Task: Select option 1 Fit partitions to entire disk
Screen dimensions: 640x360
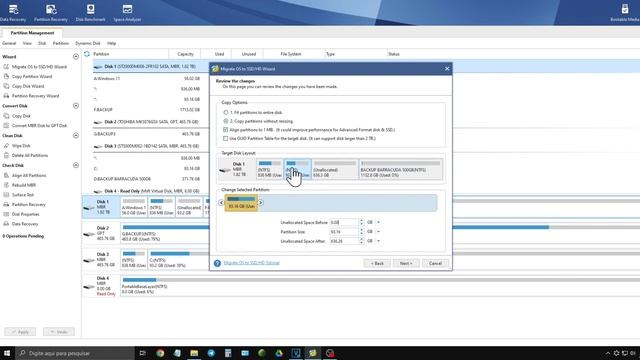Action: tap(226, 112)
